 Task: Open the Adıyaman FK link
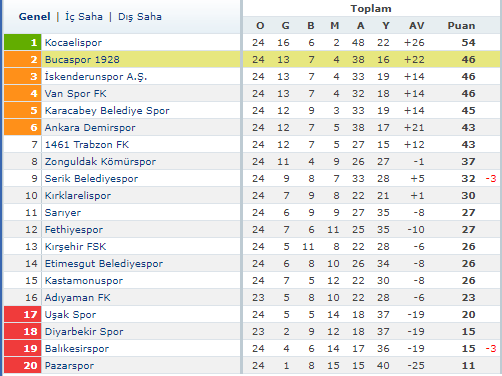point(77,298)
